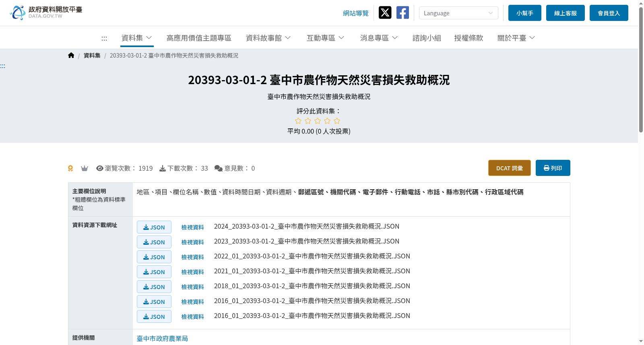Click the ::: accesskey marker in the navigation bar

(x=104, y=38)
